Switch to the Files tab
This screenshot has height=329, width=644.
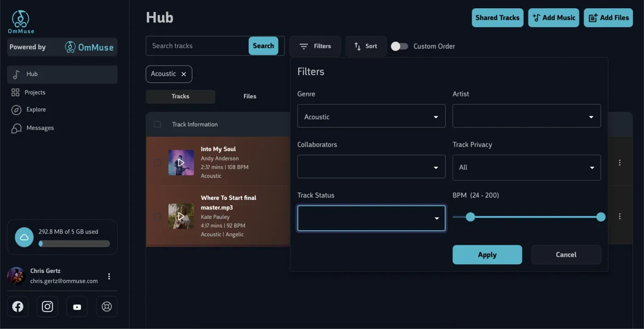click(250, 96)
